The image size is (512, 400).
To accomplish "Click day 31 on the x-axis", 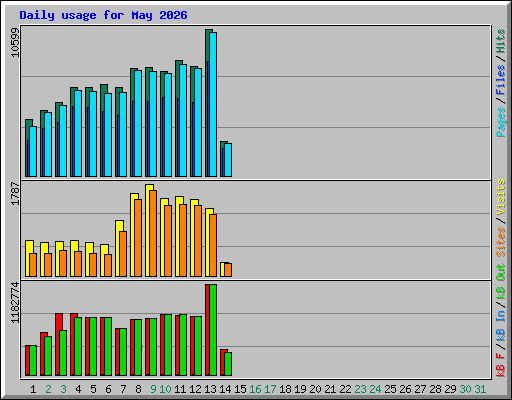I will 480,389.
